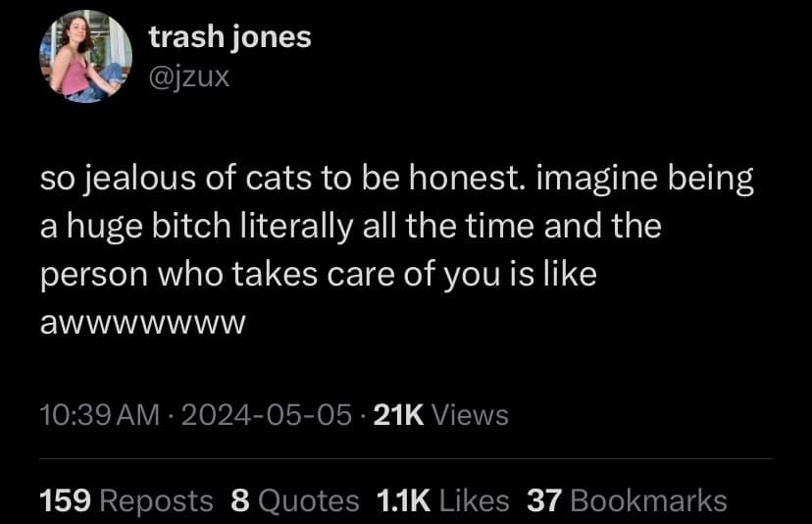Screen dimensions: 812x524
Task: Open trash jones' profile picture
Action: 84,57
